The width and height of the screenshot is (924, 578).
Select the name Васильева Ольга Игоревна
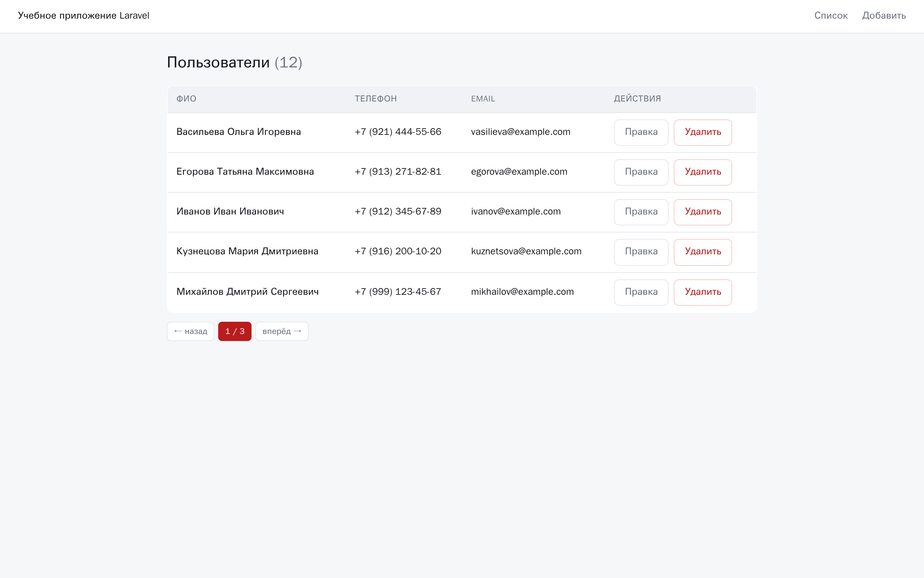239,132
